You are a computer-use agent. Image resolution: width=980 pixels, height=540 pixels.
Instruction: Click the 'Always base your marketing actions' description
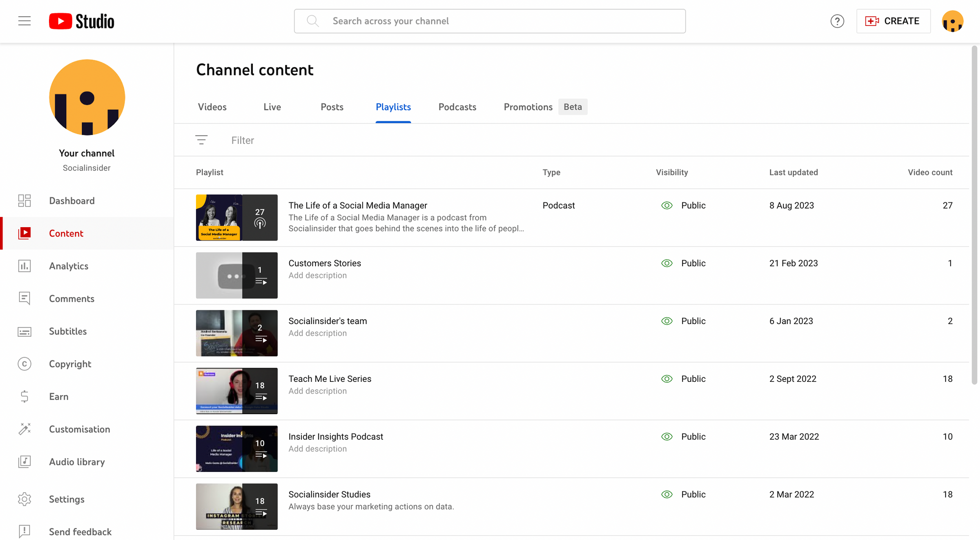(371, 507)
